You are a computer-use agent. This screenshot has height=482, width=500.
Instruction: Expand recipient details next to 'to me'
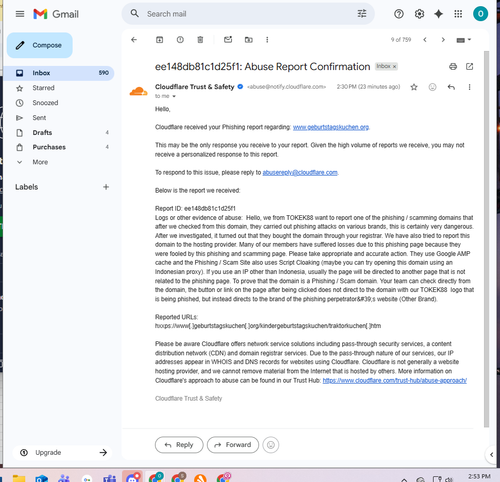[174, 96]
